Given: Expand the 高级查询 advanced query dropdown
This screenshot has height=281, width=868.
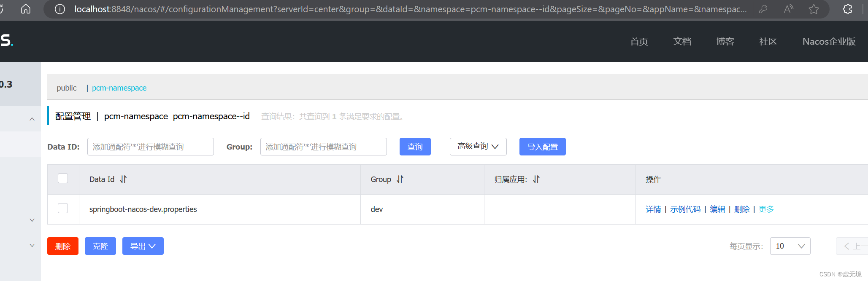Looking at the screenshot, I should [478, 147].
